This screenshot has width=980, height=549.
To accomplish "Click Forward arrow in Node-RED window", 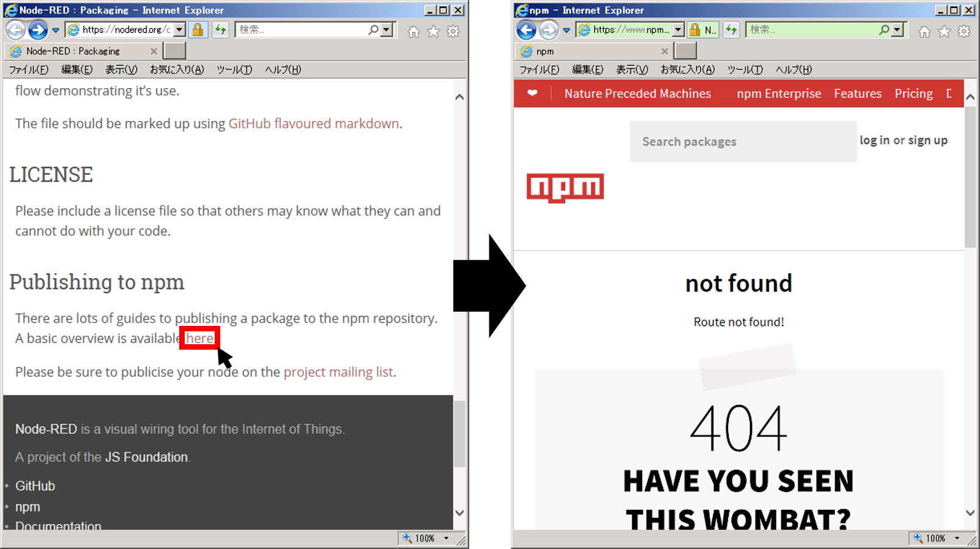I will click(x=38, y=29).
